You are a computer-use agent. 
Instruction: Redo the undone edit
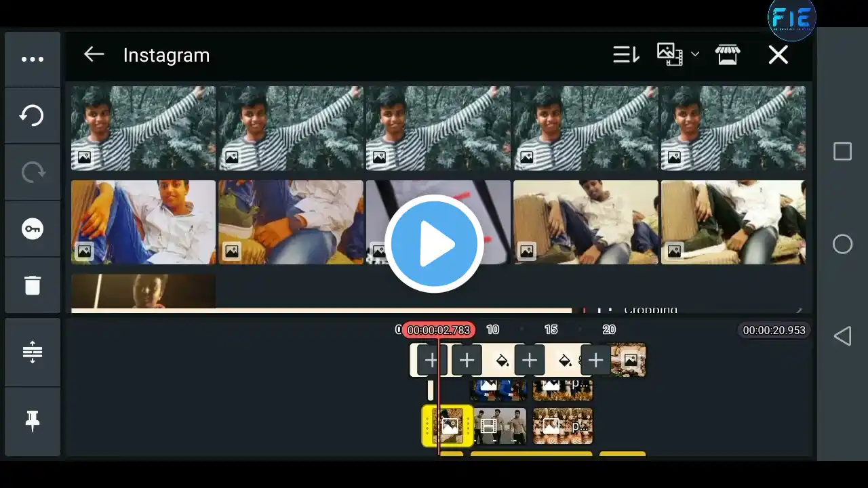tap(33, 173)
